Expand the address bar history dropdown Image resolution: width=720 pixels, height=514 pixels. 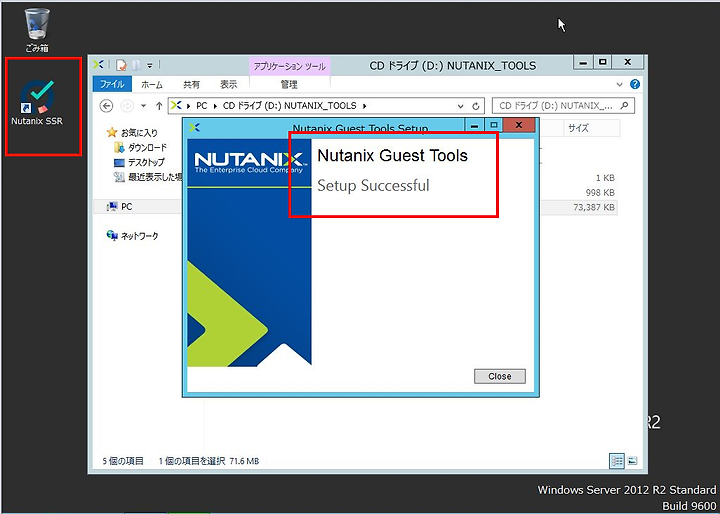tap(461, 106)
